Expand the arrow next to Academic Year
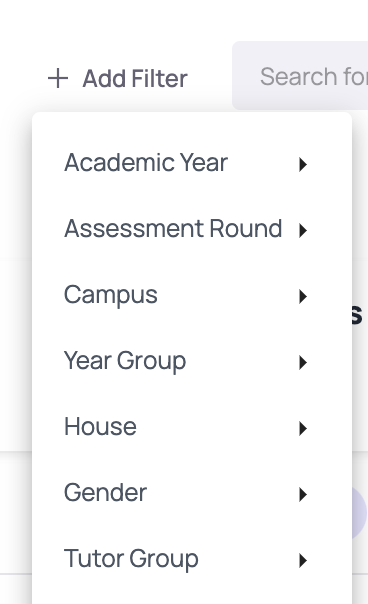 point(303,164)
